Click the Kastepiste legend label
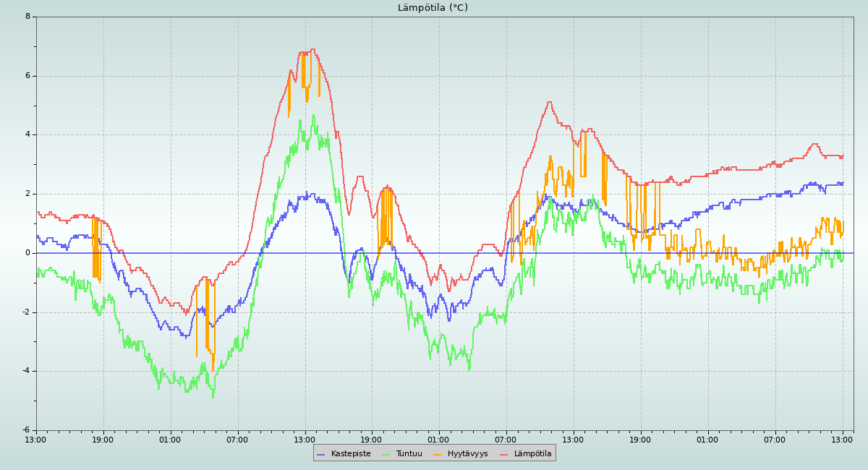868x470 pixels. pos(351,454)
